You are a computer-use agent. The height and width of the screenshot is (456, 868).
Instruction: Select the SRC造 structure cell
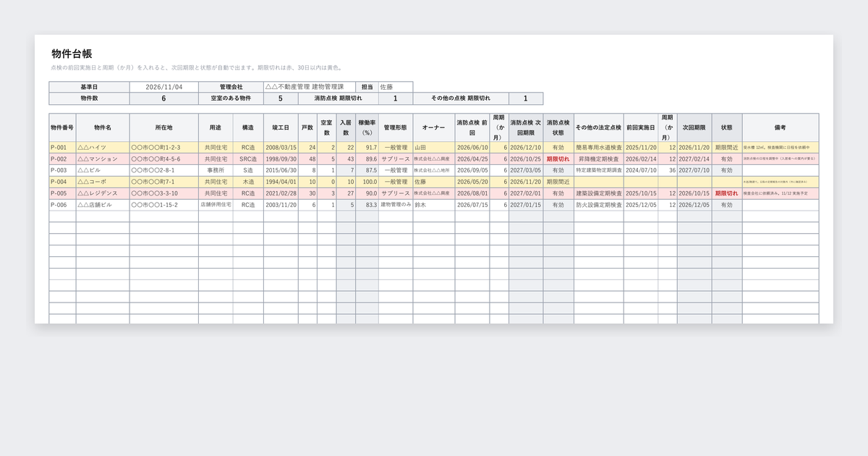(248, 159)
